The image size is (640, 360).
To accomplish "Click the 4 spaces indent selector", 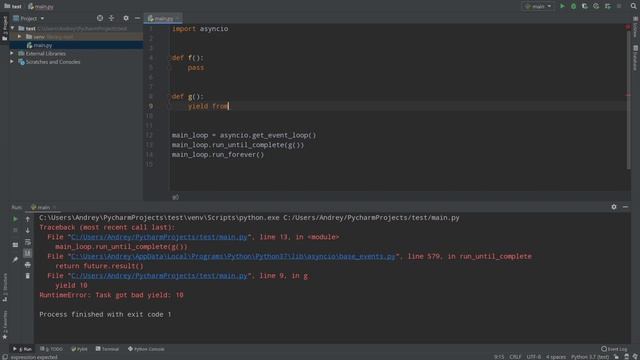I will [556, 357].
